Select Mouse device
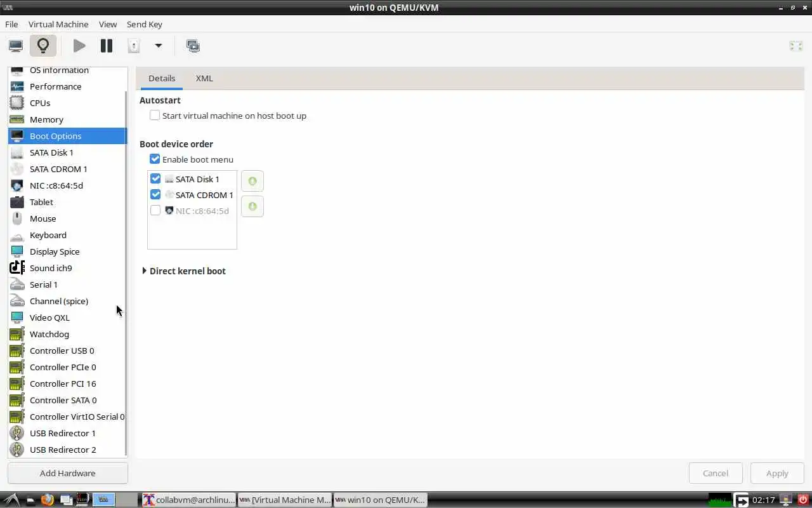This screenshot has height=508, width=812. click(67, 218)
